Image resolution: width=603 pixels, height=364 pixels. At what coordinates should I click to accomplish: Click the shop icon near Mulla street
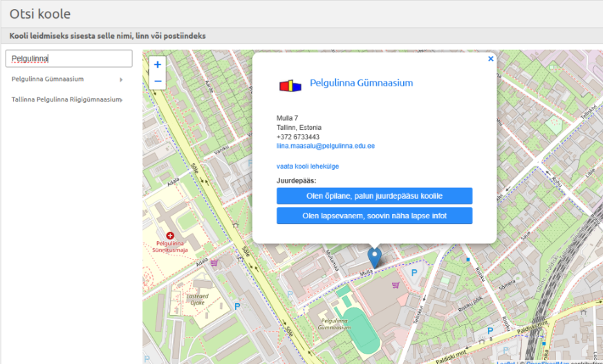point(396,285)
